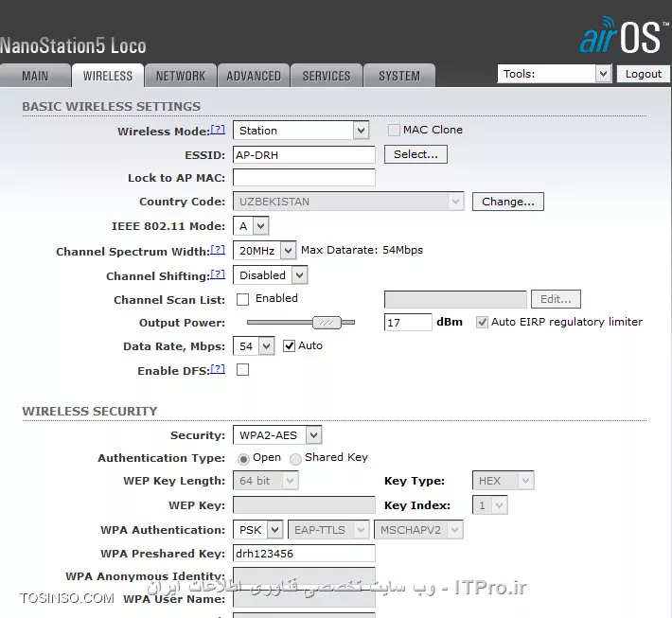Image resolution: width=672 pixels, height=618 pixels.
Task: Click the Change... button for country code
Action: [x=508, y=202]
